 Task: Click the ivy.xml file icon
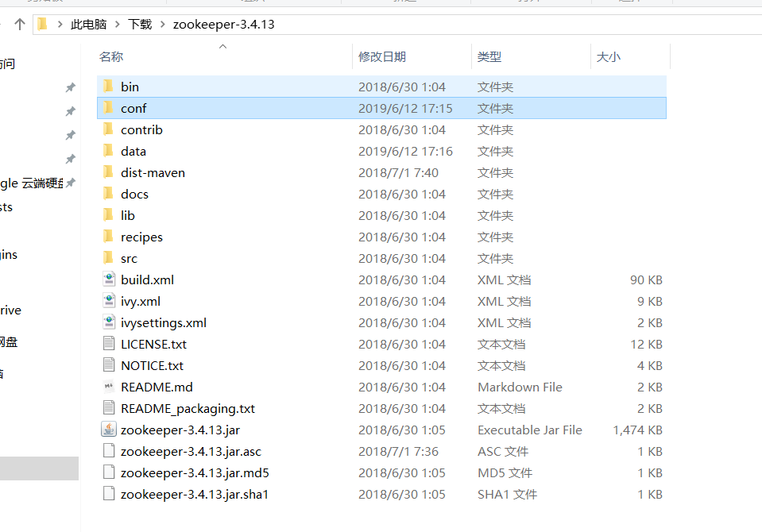(x=109, y=301)
